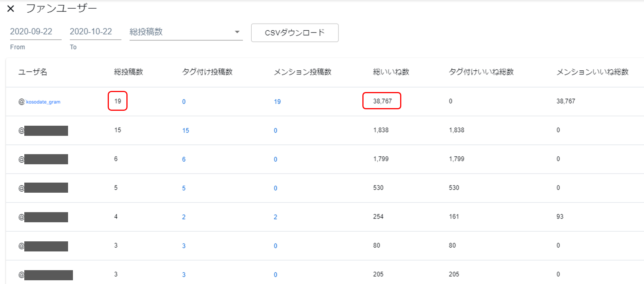Click the メンションいいね総数 column header
Viewport: 644px width, 284px height.
(592, 72)
